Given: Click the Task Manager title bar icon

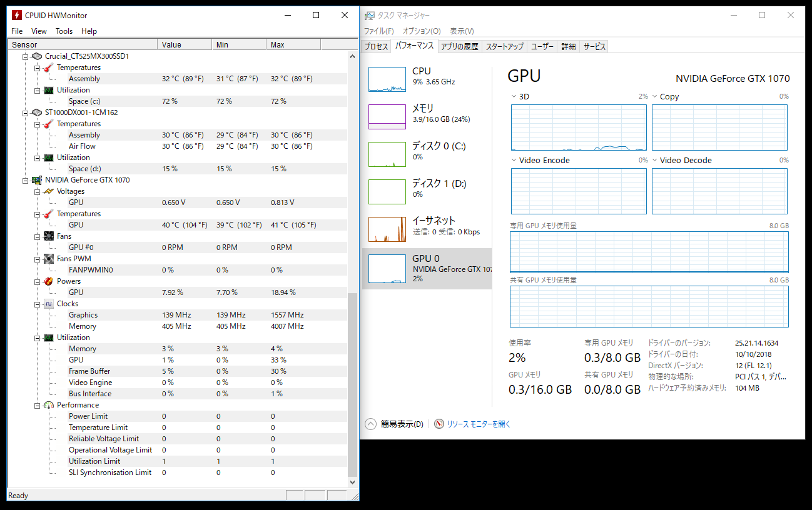Looking at the screenshot, I should point(370,16).
